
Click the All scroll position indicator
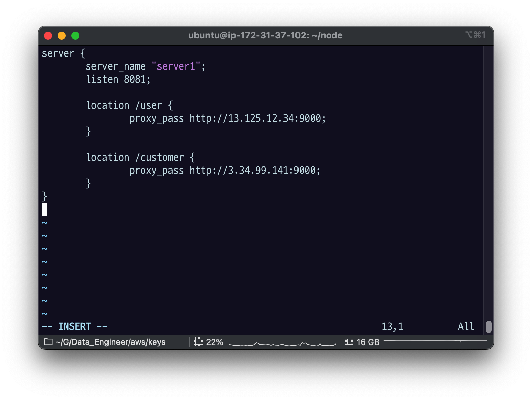coord(466,327)
